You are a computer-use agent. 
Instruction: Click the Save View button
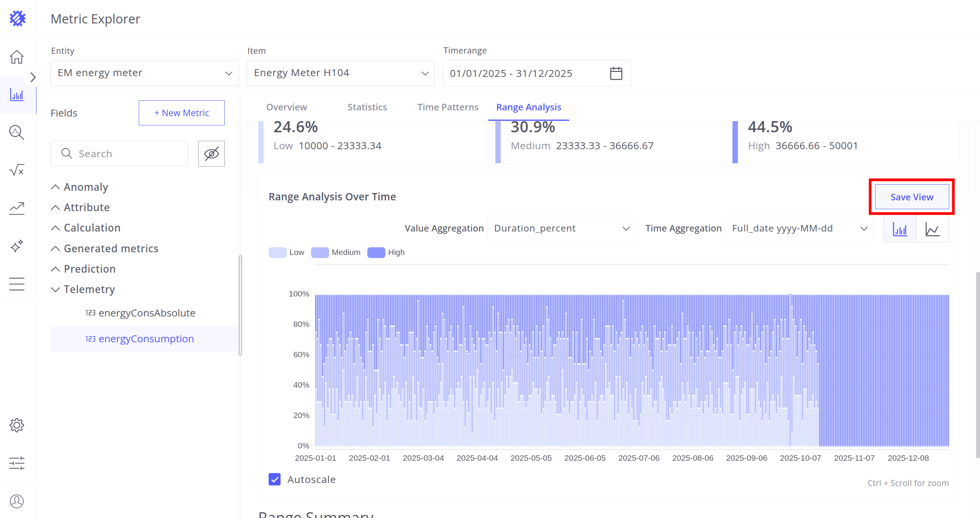[x=912, y=197]
